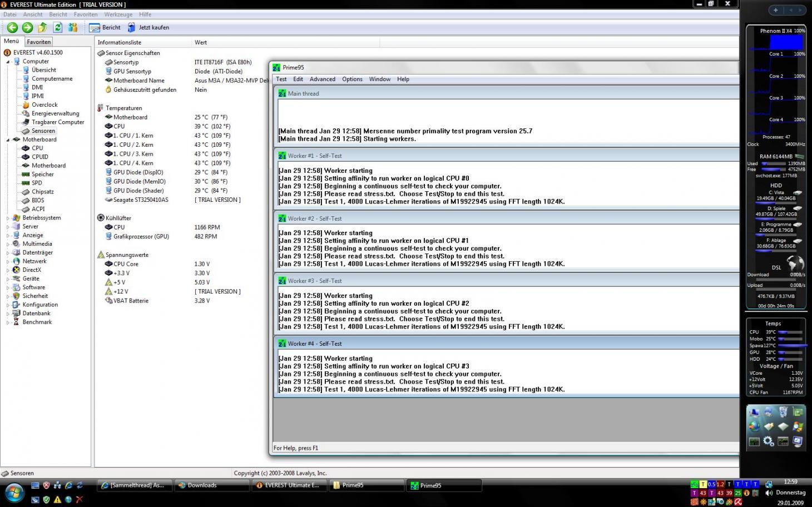
Task: Select Übersicht in the Computer tree
Action: pyautogui.click(x=44, y=70)
